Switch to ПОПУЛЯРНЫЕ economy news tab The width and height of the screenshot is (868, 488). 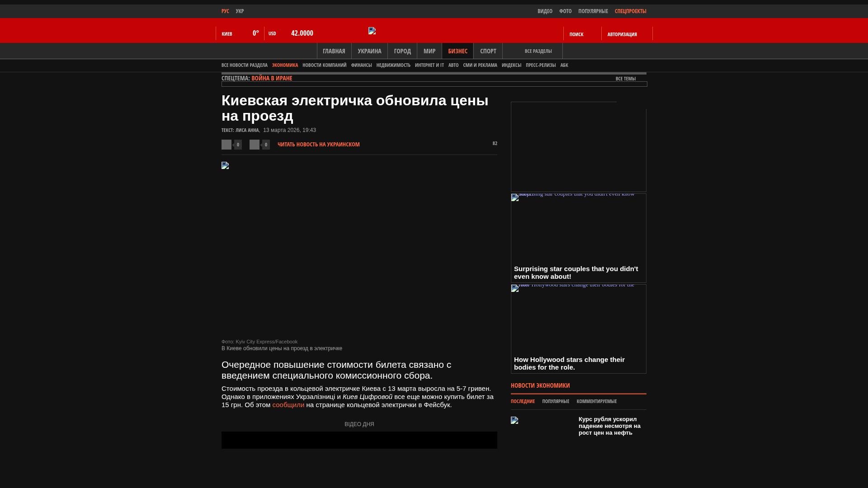pyautogui.click(x=555, y=401)
